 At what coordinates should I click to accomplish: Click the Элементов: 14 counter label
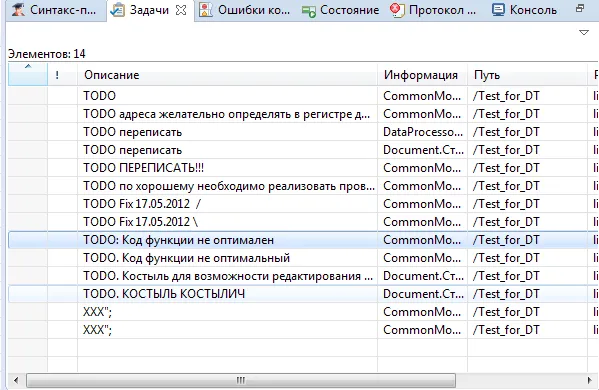pos(47,54)
